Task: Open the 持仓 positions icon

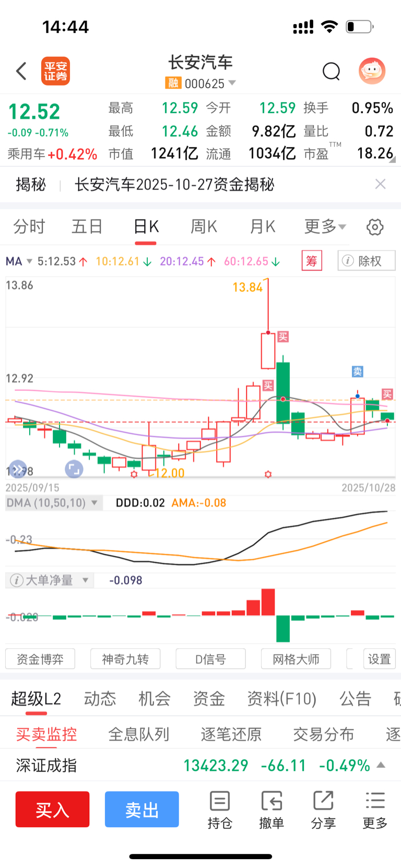Action: pyautogui.click(x=220, y=810)
